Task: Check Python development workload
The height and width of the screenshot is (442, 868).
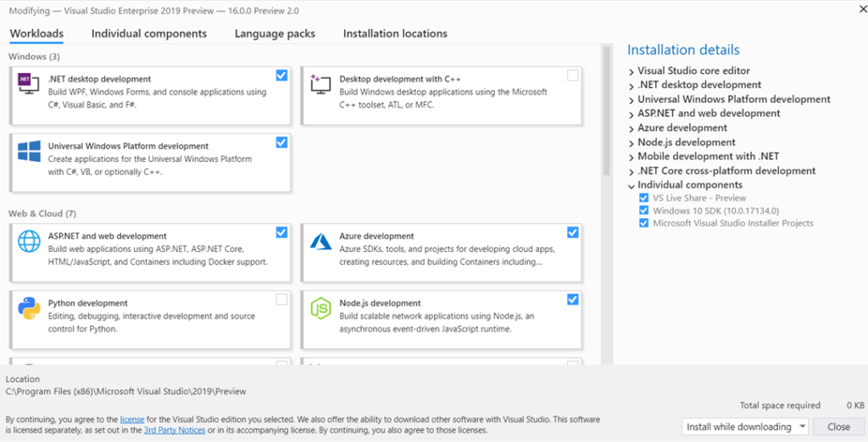Action: (x=281, y=299)
